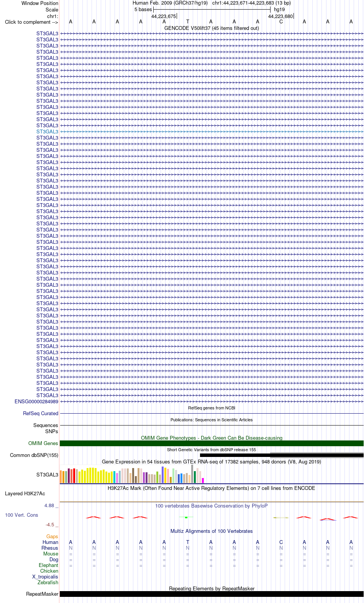Click the 'hg19' scale label
The image size is (364, 603).
279,10
